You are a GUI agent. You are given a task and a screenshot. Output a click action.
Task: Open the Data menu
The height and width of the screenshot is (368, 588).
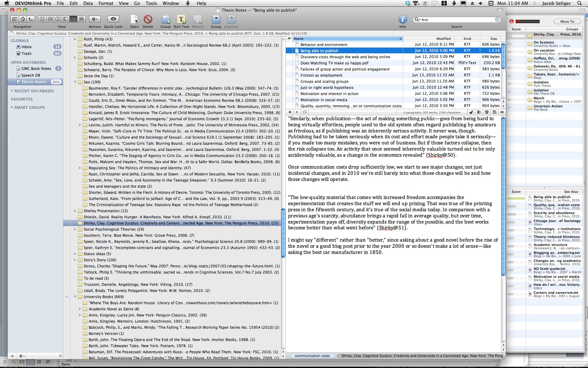(x=88, y=3)
